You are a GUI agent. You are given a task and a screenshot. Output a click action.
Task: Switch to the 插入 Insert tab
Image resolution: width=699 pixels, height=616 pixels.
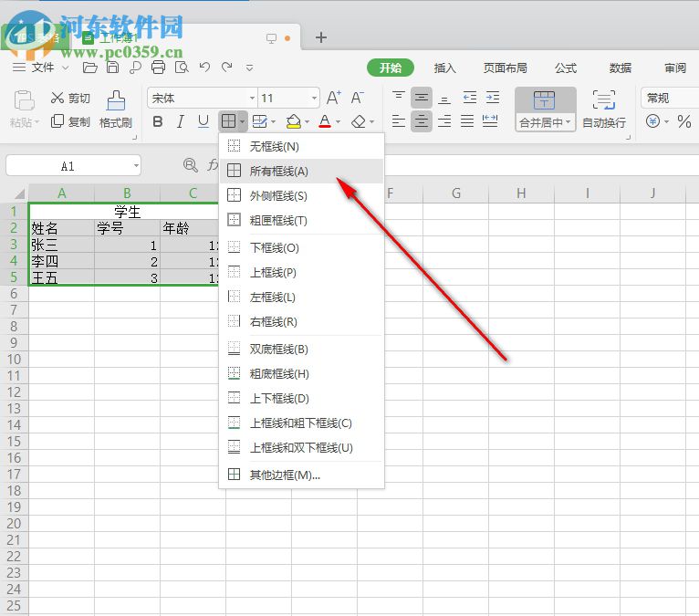445,68
